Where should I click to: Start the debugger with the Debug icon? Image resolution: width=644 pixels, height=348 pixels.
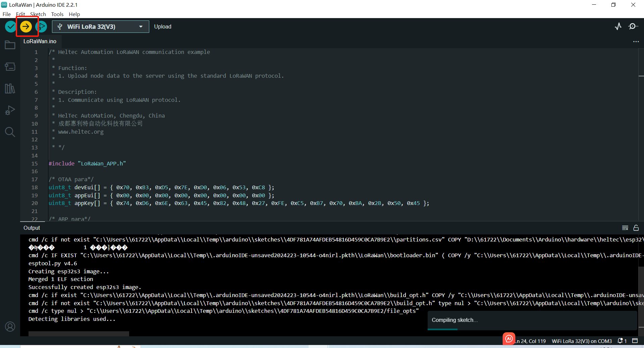(x=42, y=26)
